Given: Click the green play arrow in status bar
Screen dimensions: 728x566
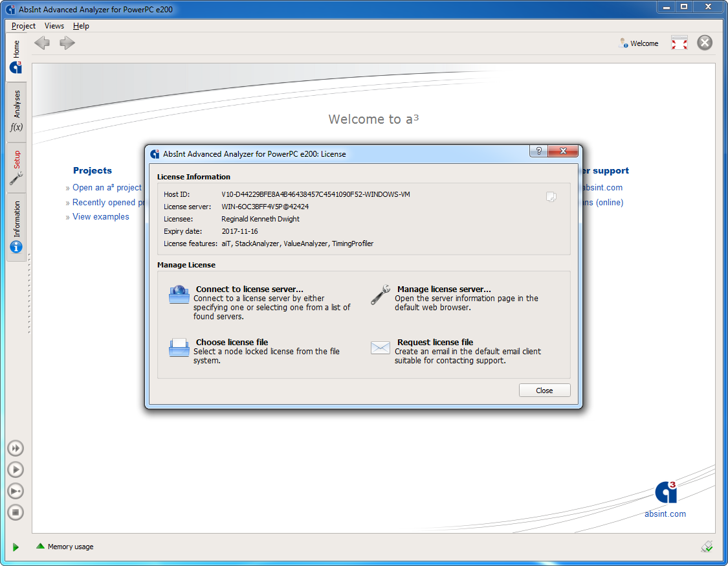Looking at the screenshot, I should [x=16, y=547].
